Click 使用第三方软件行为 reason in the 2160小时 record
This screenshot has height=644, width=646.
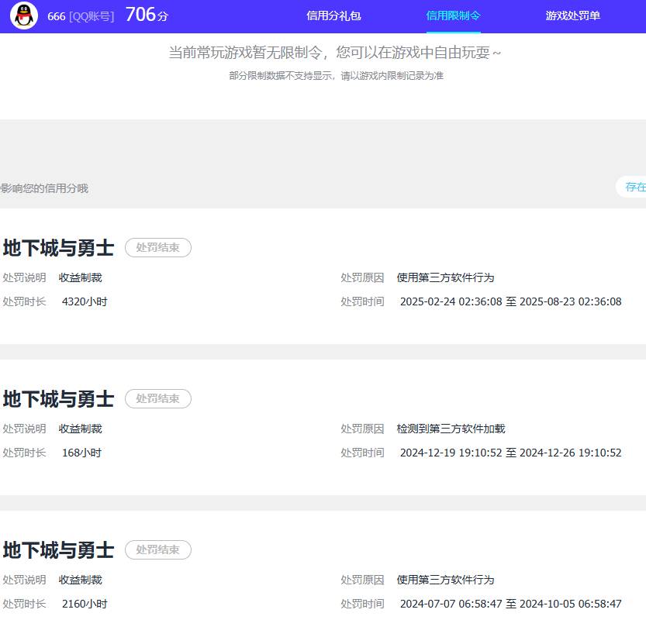(445, 580)
